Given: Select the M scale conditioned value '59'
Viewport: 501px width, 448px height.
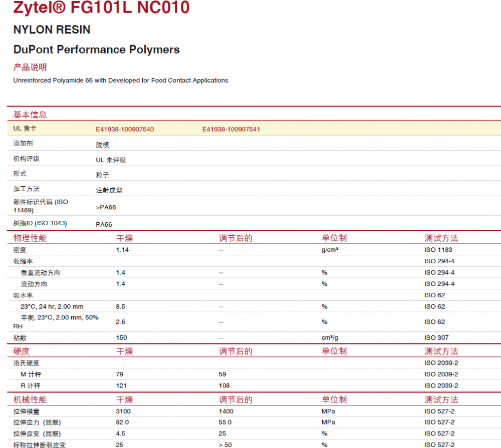Looking at the screenshot, I should tap(222, 374).
